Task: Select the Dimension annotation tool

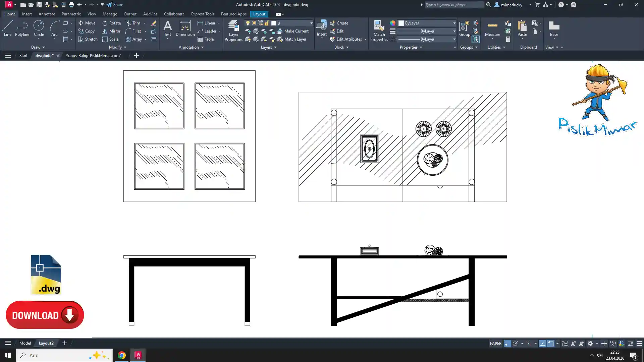Action: 185,28
